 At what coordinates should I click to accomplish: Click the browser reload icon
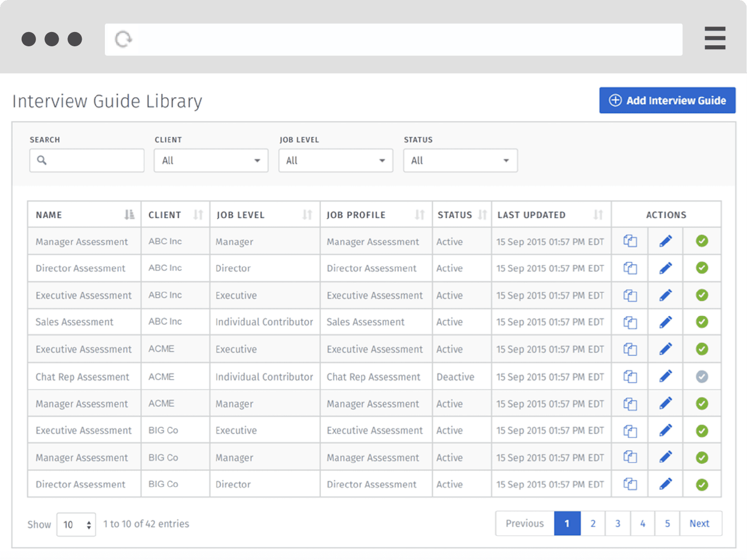pyautogui.click(x=123, y=39)
